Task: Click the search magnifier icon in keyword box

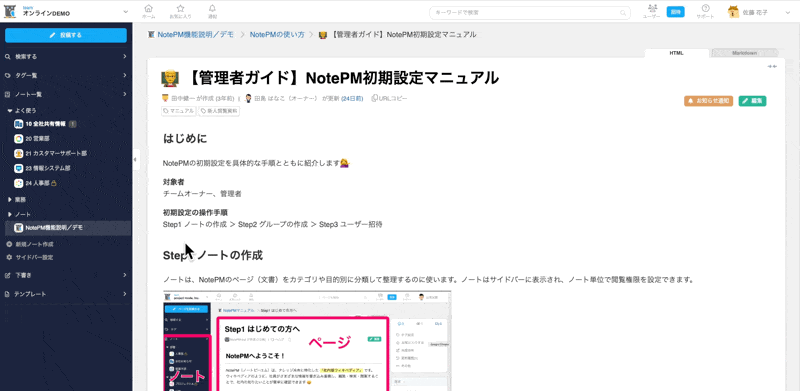Action: (623, 13)
